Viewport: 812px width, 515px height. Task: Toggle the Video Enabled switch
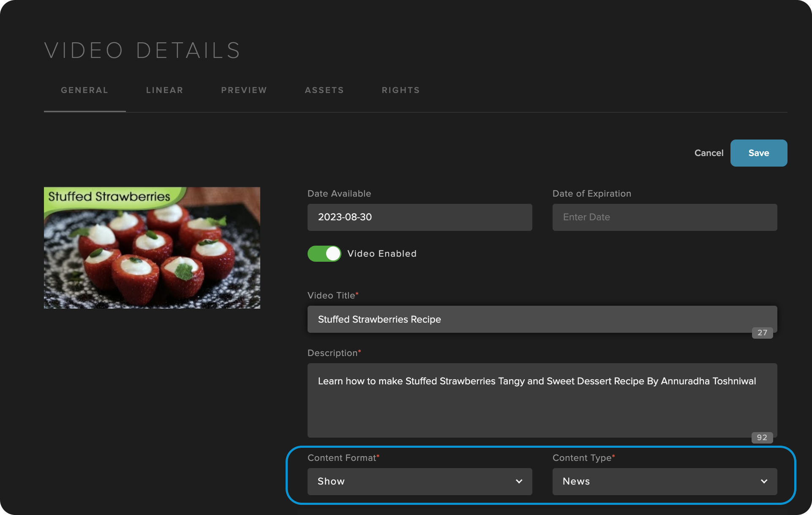point(324,254)
